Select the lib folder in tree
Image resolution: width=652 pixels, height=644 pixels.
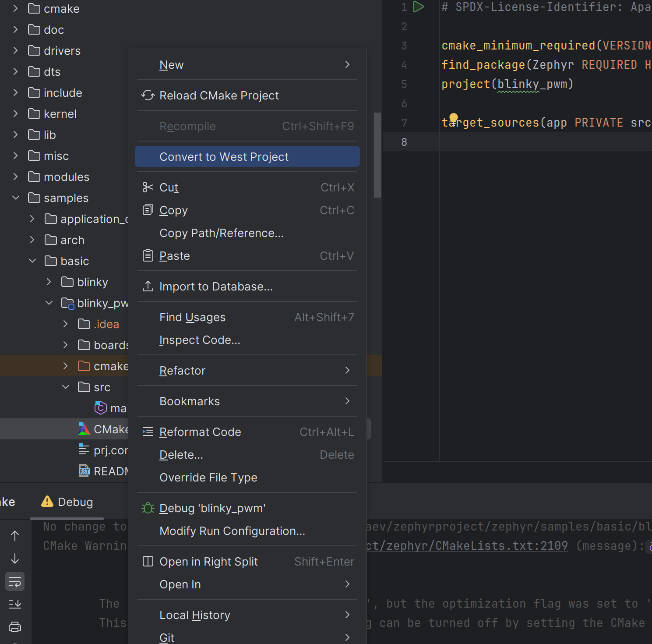pyautogui.click(x=50, y=134)
